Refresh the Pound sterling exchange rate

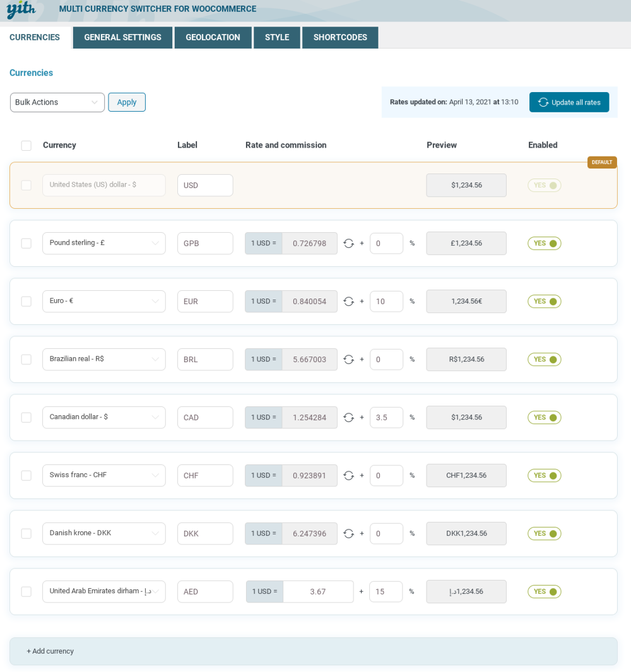(348, 244)
